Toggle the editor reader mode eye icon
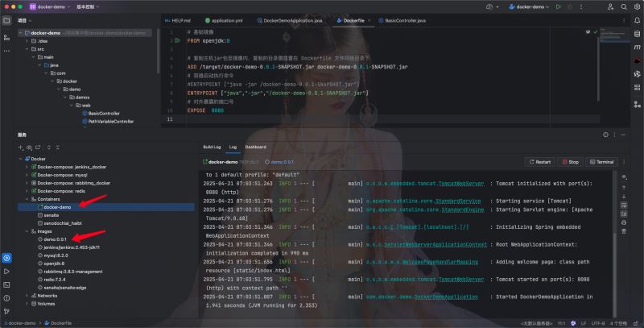 point(588,32)
